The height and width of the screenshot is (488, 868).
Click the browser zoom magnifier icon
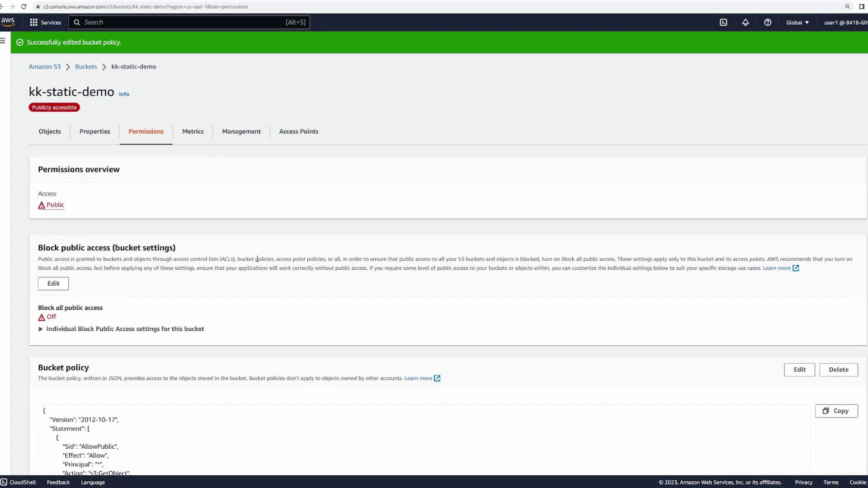click(x=847, y=7)
